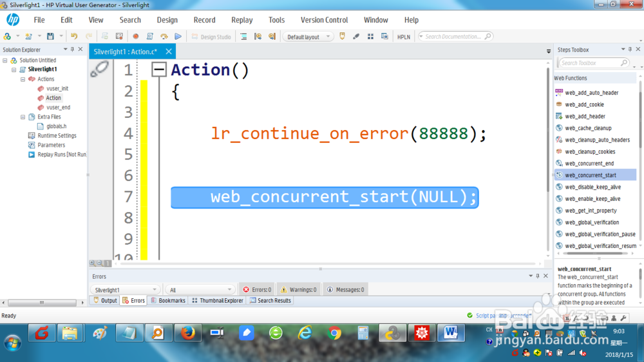Open the Silverlight1 errors scope dropdown

[x=125, y=290]
